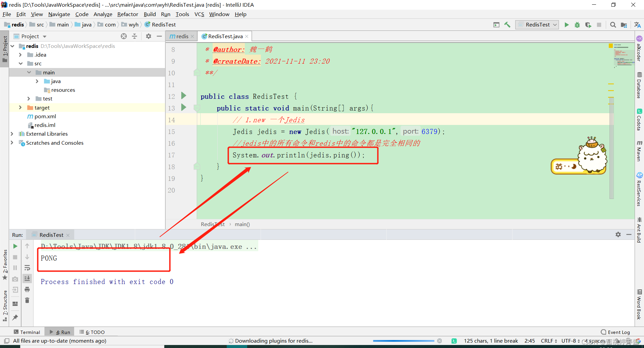
Task: Click the plugin download progress bar
Action: click(404, 341)
